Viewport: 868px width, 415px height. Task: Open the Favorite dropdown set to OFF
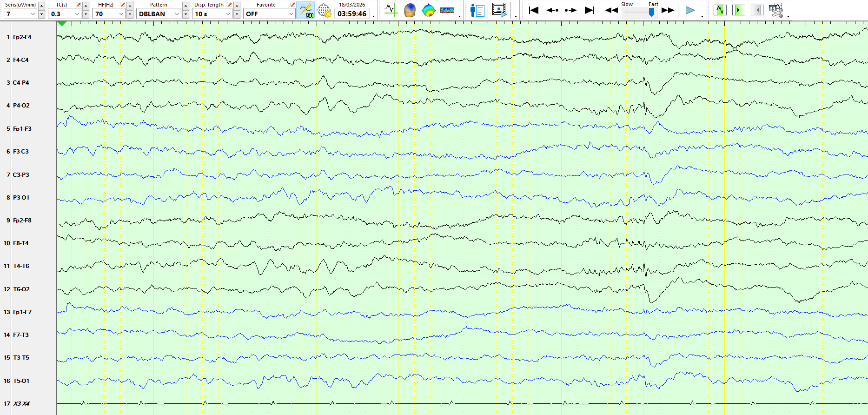[x=269, y=14]
